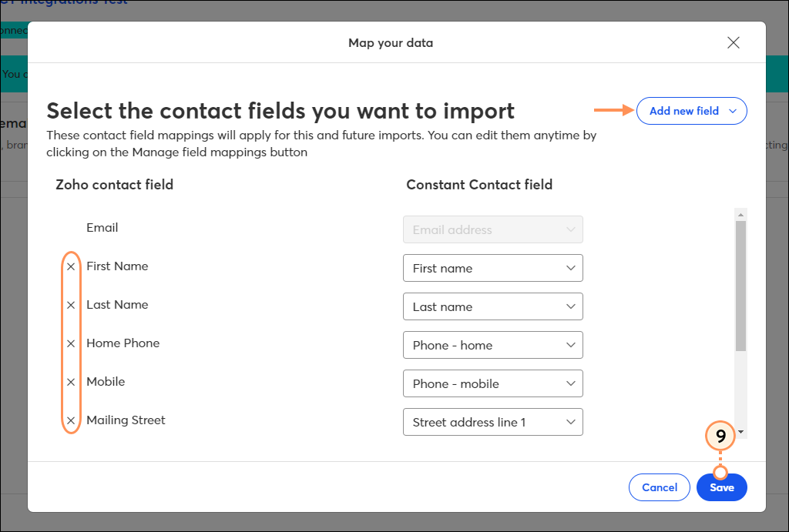Image resolution: width=789 pixels, height=532 pixels.
Task: Click the Mailing Street Zoho field label
Action: 126,420
